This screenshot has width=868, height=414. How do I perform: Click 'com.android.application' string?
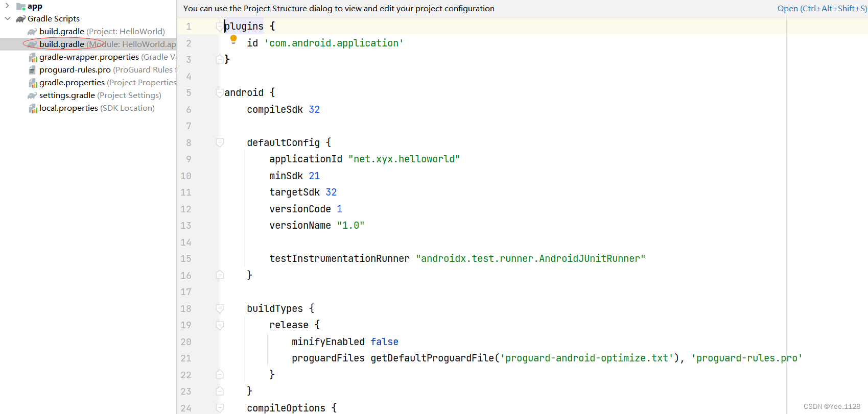click(334, 43)
